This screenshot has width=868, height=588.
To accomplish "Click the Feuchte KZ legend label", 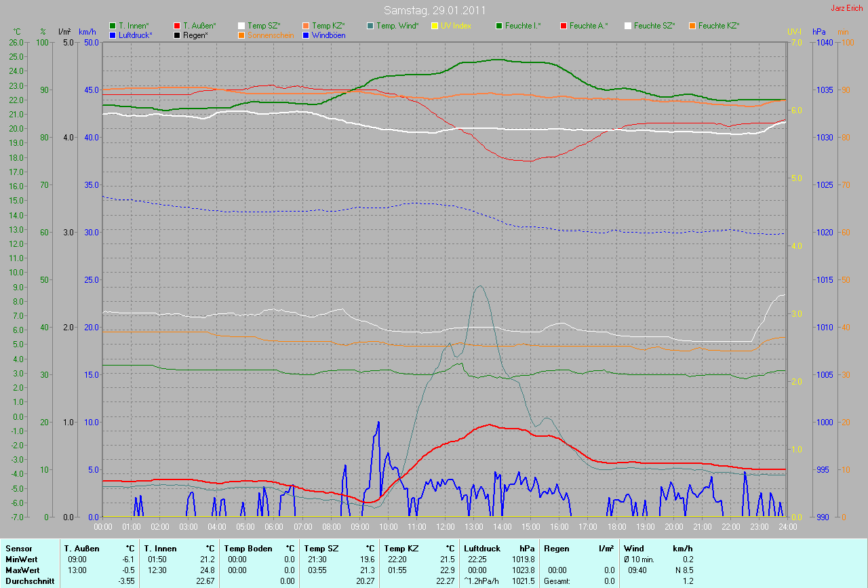I will point(718,26).
